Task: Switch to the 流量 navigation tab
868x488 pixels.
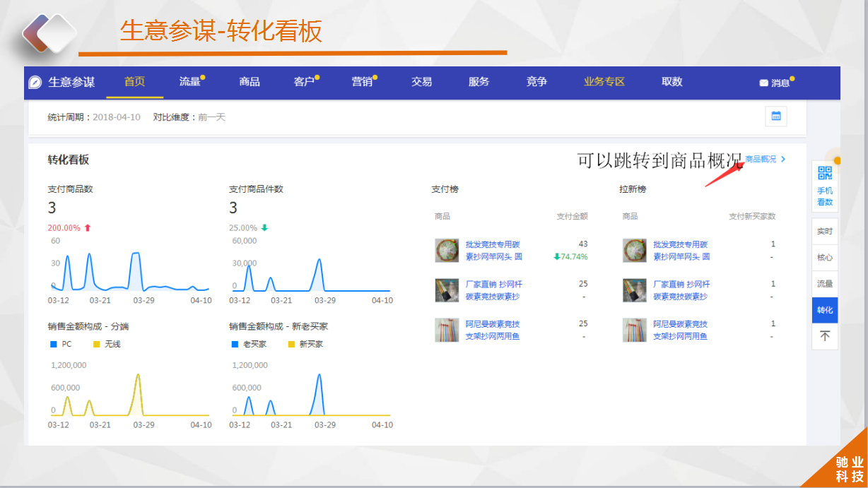Action: point(190,82)
